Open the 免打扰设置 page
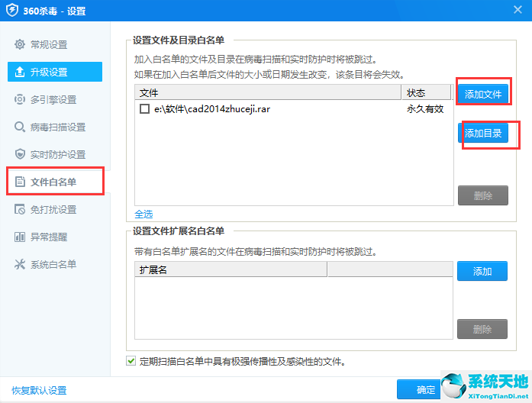 pyautogui.click(x=55, y=209)
